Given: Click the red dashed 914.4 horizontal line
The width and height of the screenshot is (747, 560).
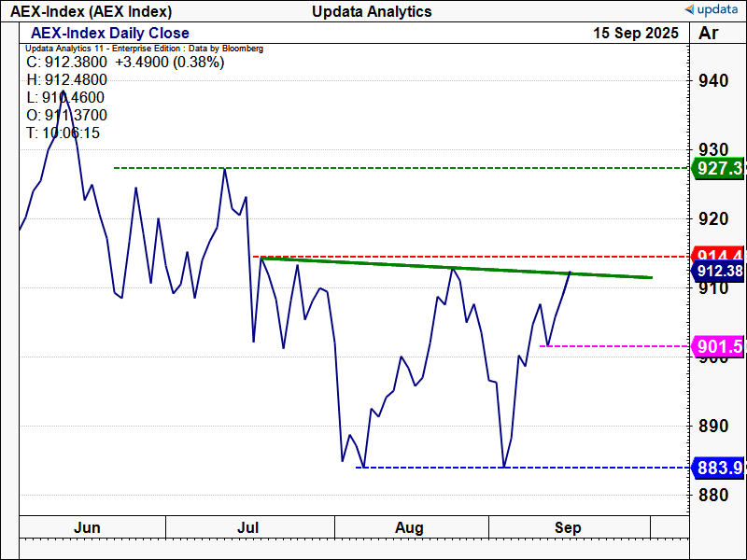Looking at the screenshot, I should tap(472, 257).
